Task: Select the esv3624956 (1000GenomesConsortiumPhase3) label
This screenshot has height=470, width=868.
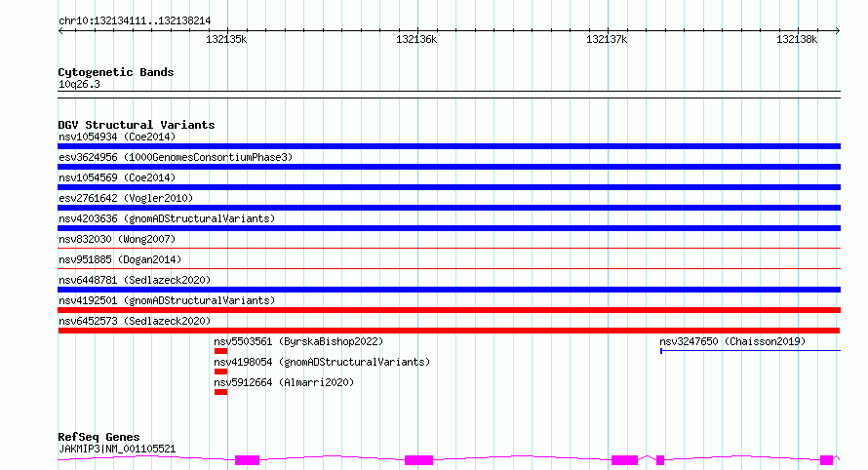Action: (176, 157)
